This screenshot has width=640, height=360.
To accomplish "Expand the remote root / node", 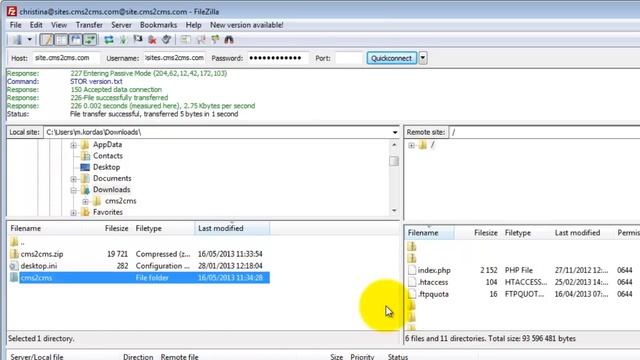I will 411,145.
